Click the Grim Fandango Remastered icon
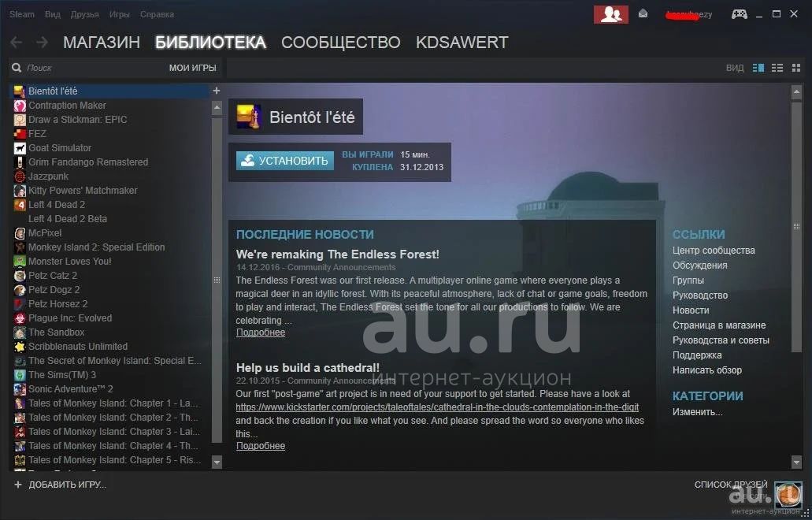This screenshot has width=812, height=520. [20, 162]
